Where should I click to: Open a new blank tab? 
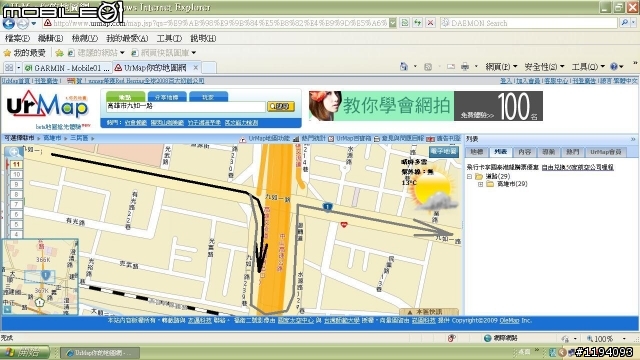[x=209, y=67]
